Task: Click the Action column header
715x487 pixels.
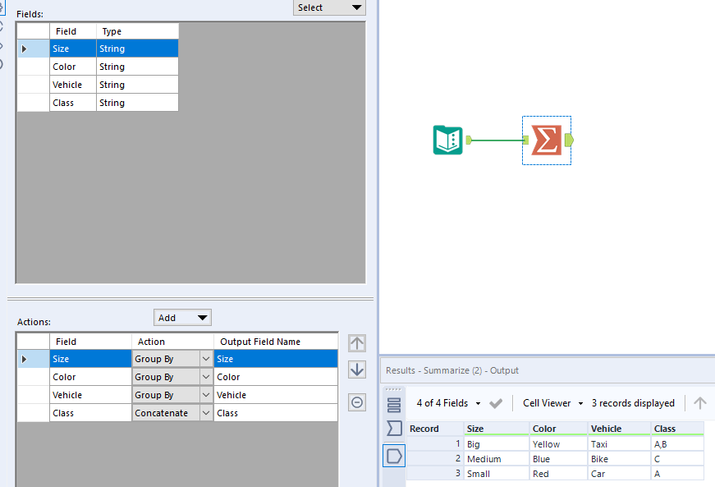Action: tap(172, 342)
